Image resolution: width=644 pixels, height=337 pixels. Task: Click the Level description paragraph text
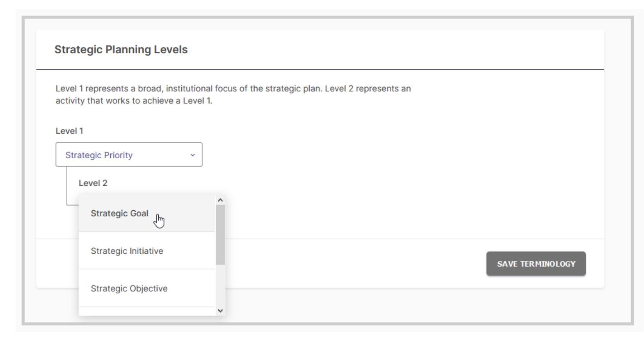233,95
